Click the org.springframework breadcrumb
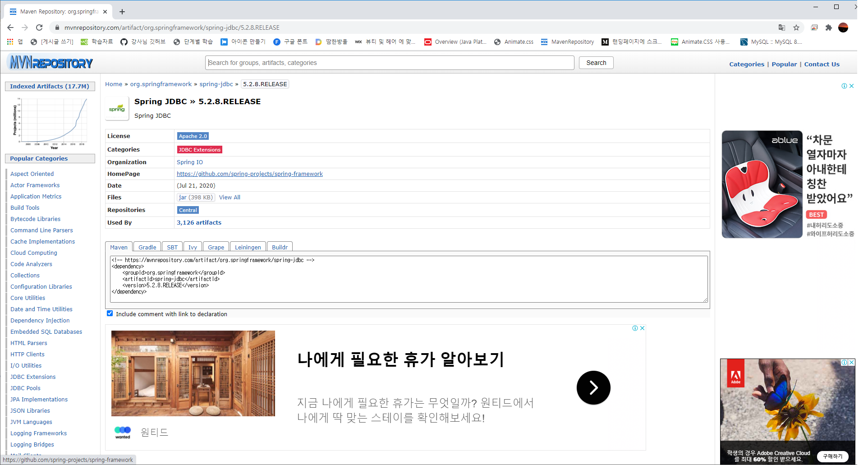Screen dimensions: 868x465 161,84
